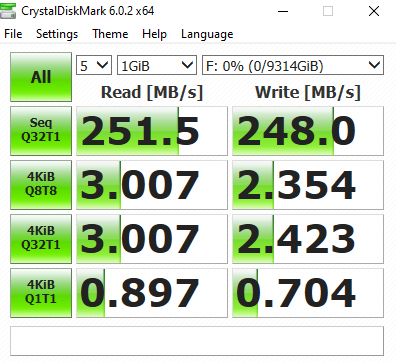Image resolution: width=396 pixels, height=362 pixels.
Task: Open the Help menu
Action: pos(154,34)
